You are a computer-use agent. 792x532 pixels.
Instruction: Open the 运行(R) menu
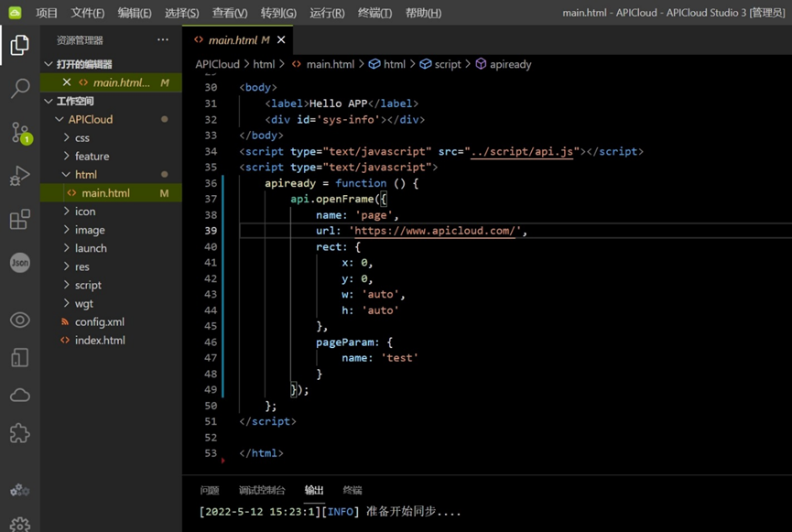[327, 13]
